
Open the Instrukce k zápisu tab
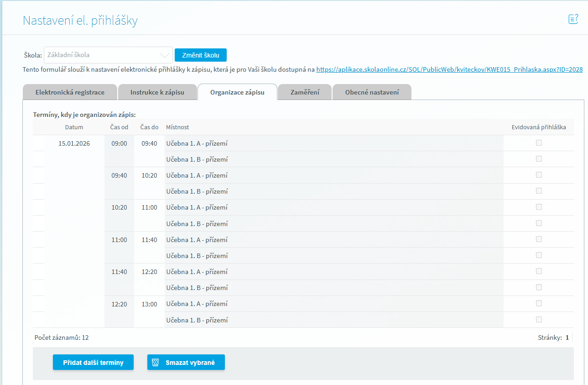(x=157, y=92)
